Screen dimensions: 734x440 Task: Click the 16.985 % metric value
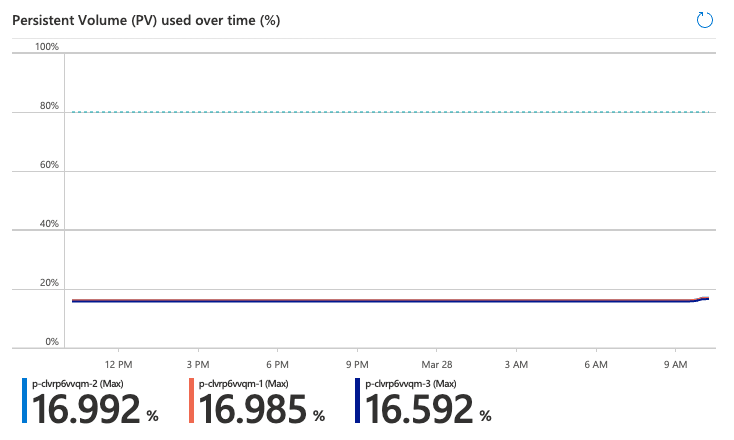(x=263, y=409)
